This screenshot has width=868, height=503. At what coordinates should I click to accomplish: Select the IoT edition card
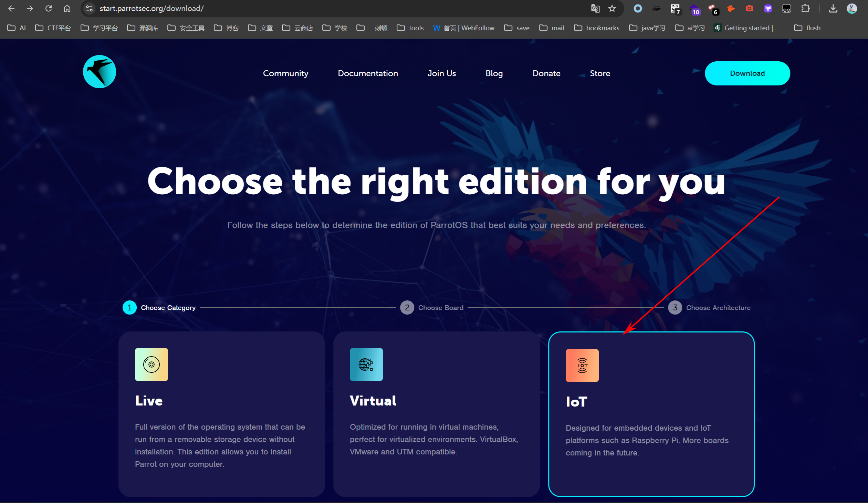coord(651,414)
